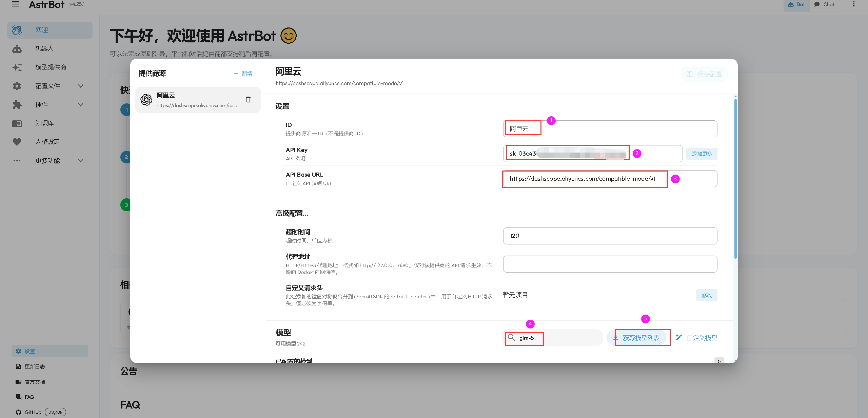
Task: Click the 配置文件 gear icon
Action: [x=17, y=86]
